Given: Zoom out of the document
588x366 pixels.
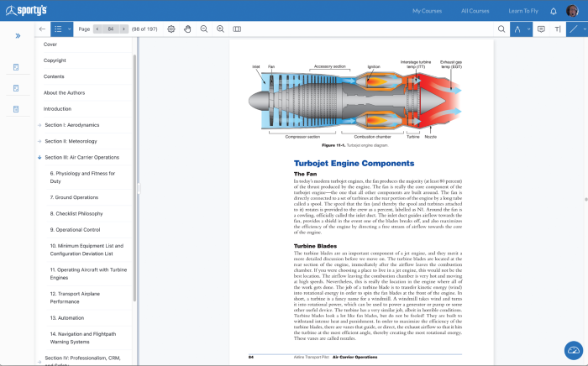Looking at the screenshot, I should click(x=204, y=29).
